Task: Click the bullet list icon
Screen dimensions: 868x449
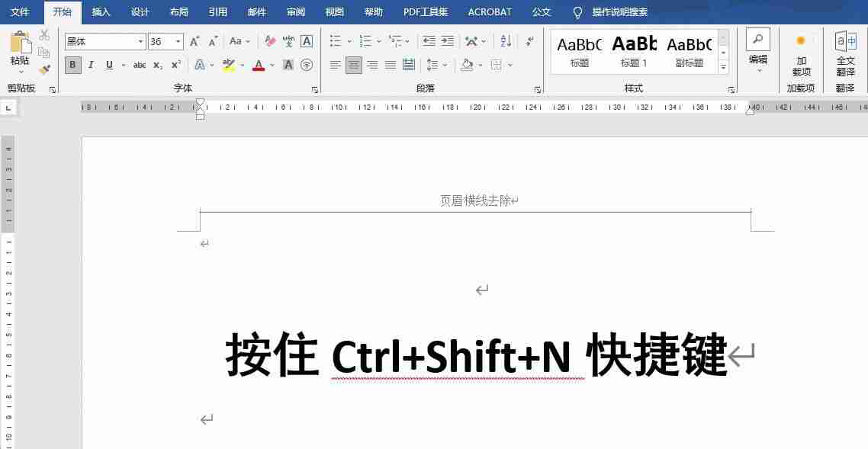Action: tap(336, 41)
